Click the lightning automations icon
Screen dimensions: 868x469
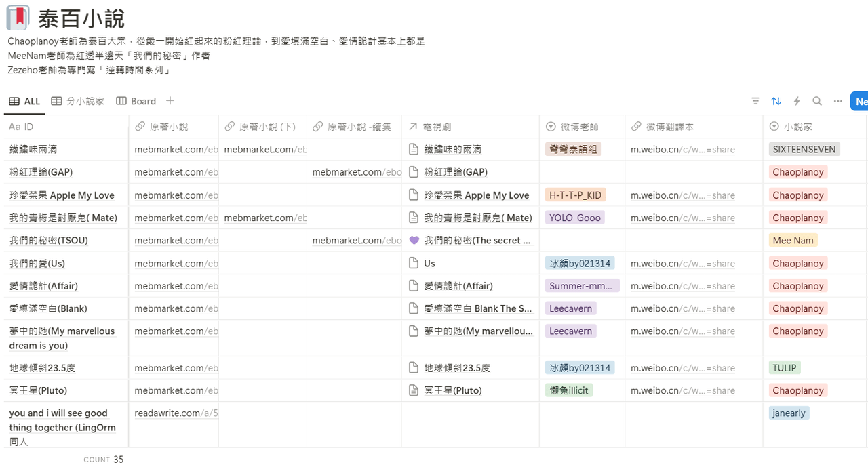797,101
